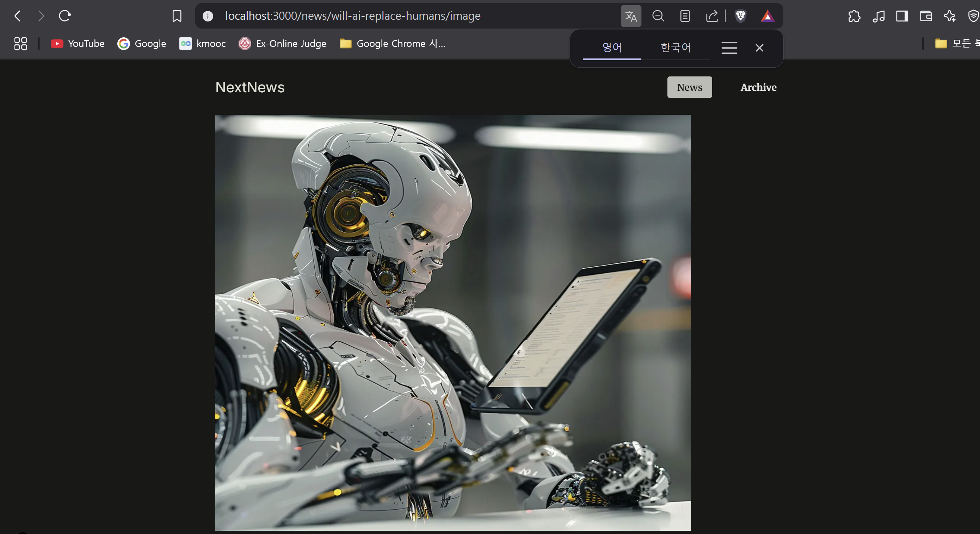
Task: Click the browser back arrow
Action: (18, 16)
